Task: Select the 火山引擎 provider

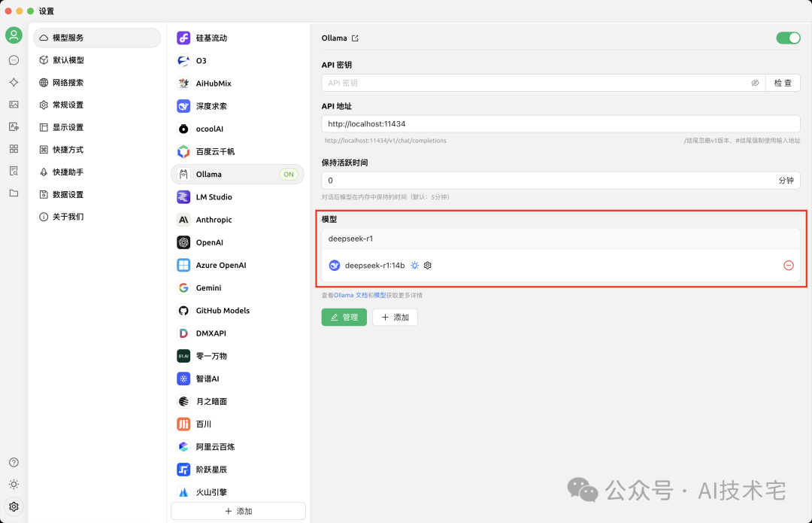Action: [238, 492]
